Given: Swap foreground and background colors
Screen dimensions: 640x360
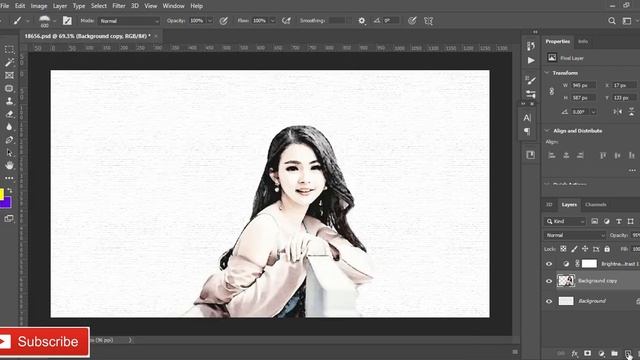Looking at the screenshot, I should (10, 191).
